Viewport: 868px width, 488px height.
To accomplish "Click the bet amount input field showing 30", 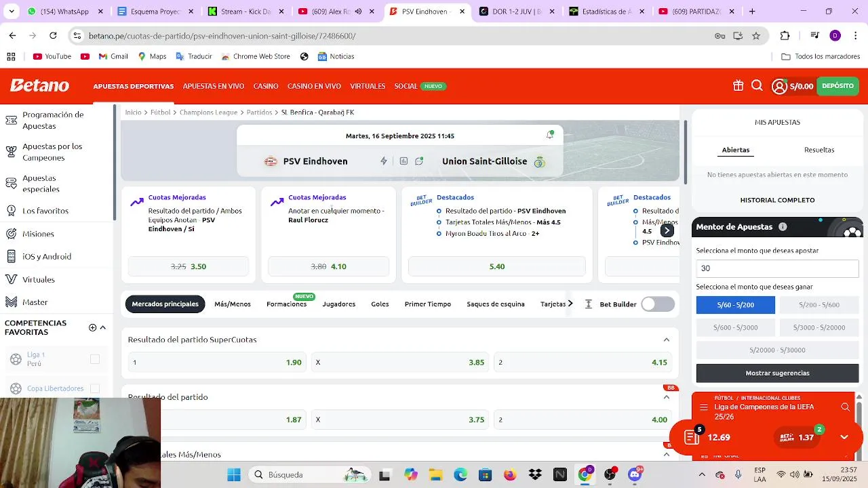I will point(777,268).
